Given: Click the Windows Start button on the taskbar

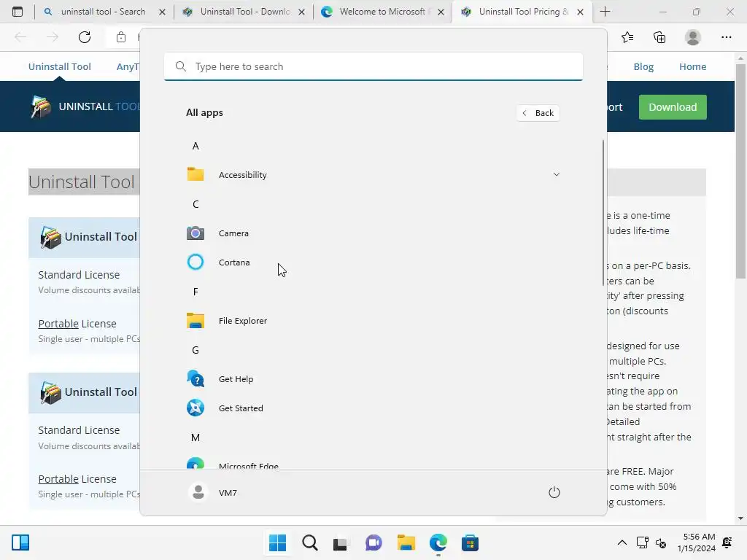Looking at the screenshot, I should click(277, 542).
